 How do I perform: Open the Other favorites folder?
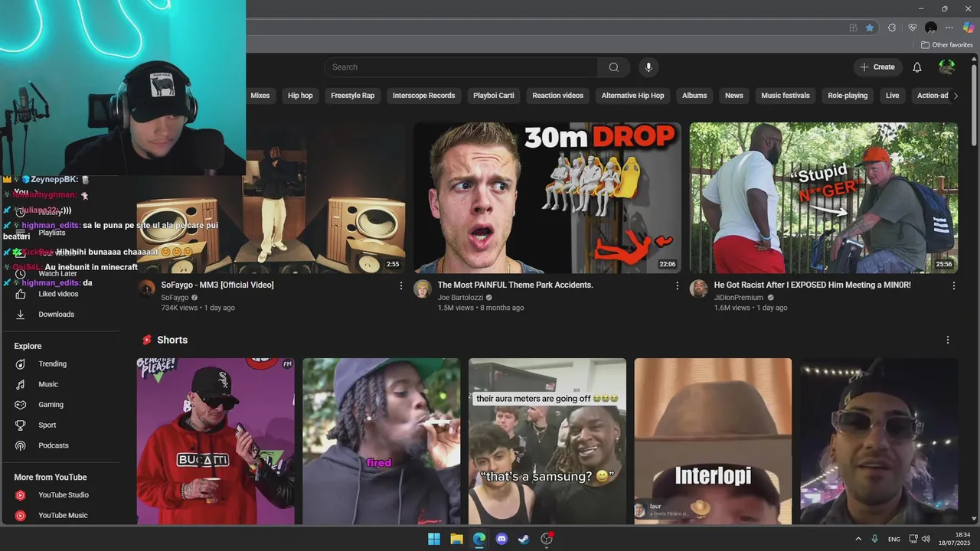point(946,45)
